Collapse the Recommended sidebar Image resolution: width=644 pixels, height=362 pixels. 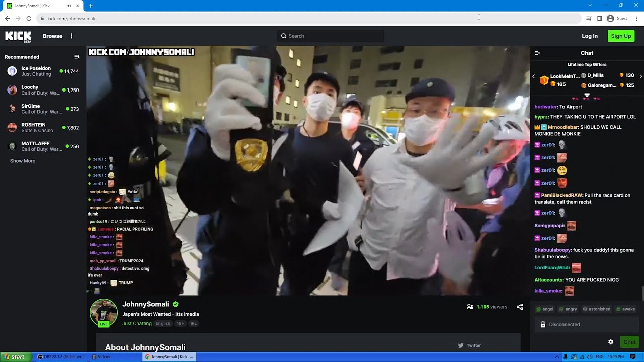pyautogui.click(x=77, y=57)
